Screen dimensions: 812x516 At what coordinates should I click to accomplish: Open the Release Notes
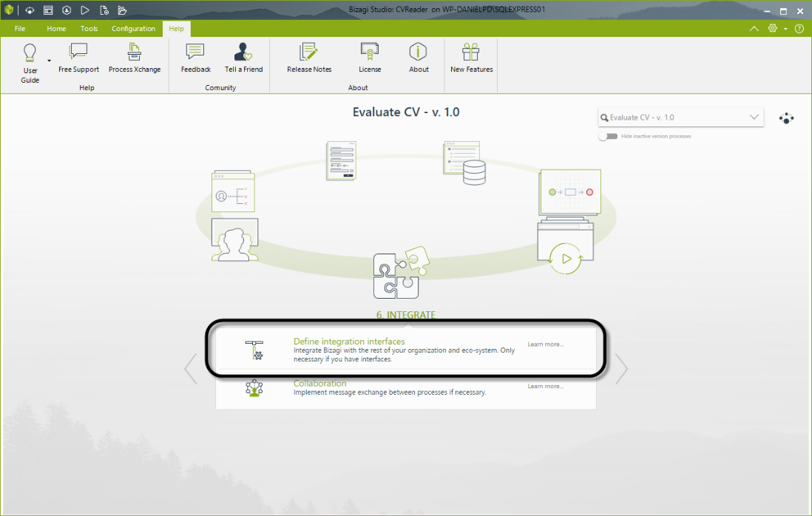tap(309, 58)
